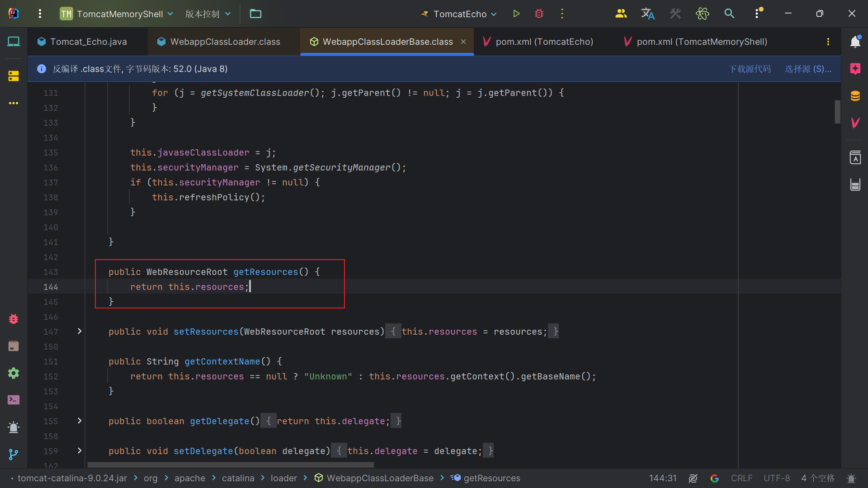The image size is (868, 488).
Task: Show more tool windows (ellipsis)
Action: point(14,103)
